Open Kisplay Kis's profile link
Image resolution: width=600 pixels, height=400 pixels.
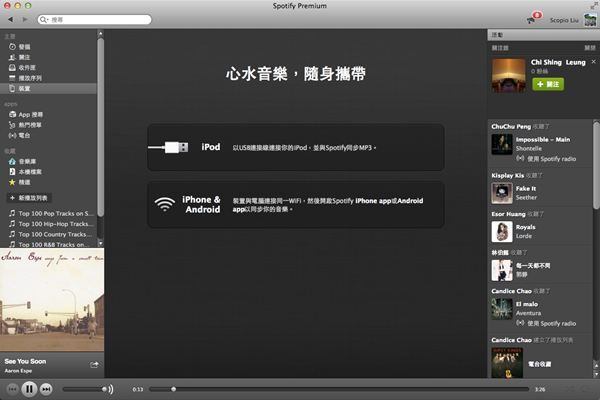click(x=507, y=175)
